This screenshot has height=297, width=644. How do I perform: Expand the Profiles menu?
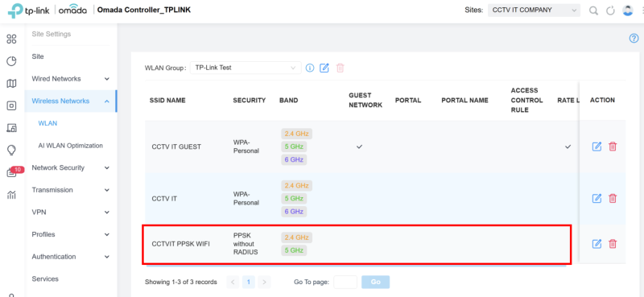pyautogui.click(x=71, y=234)
